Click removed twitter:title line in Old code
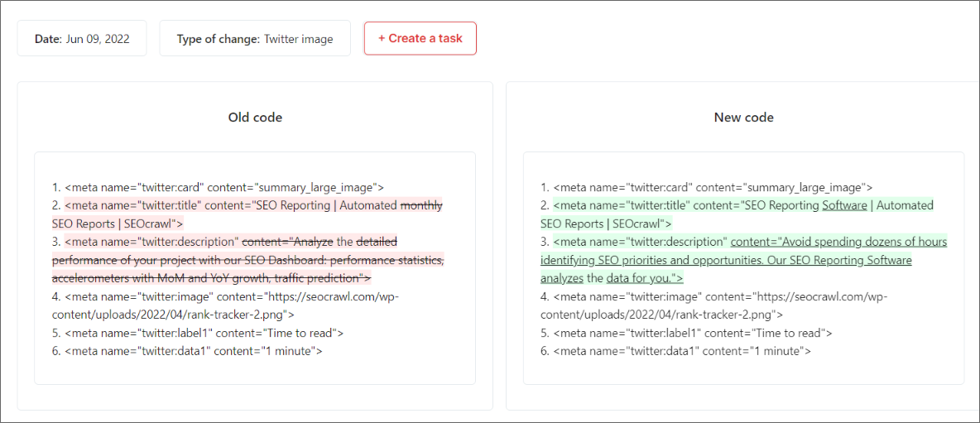This screenshot has width=980, height=423. (232, 205)
